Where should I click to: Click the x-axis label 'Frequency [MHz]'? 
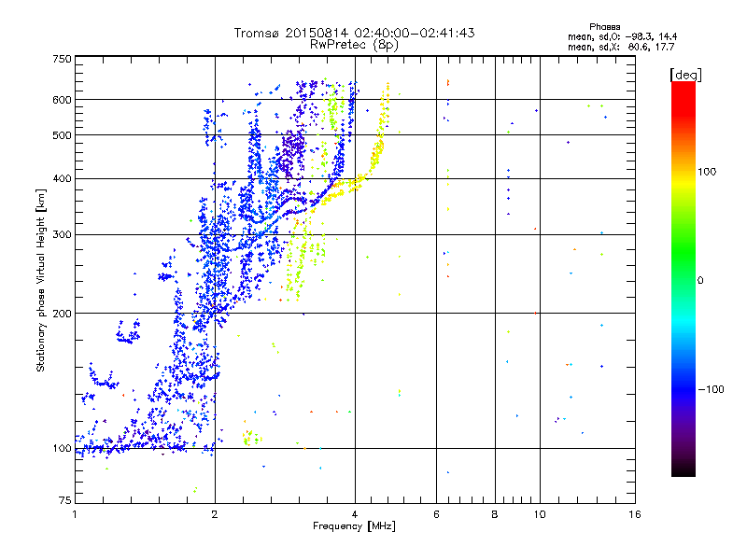(x=354, y=526)
